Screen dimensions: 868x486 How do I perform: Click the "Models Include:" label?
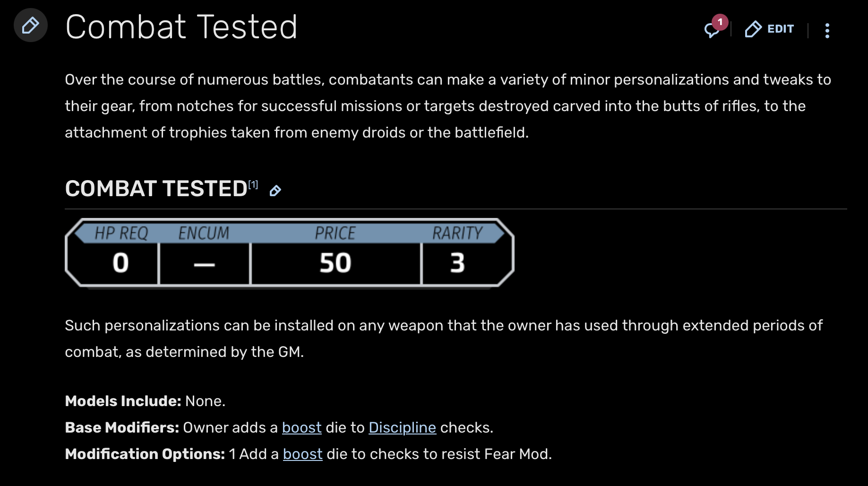tap(123, 401)
